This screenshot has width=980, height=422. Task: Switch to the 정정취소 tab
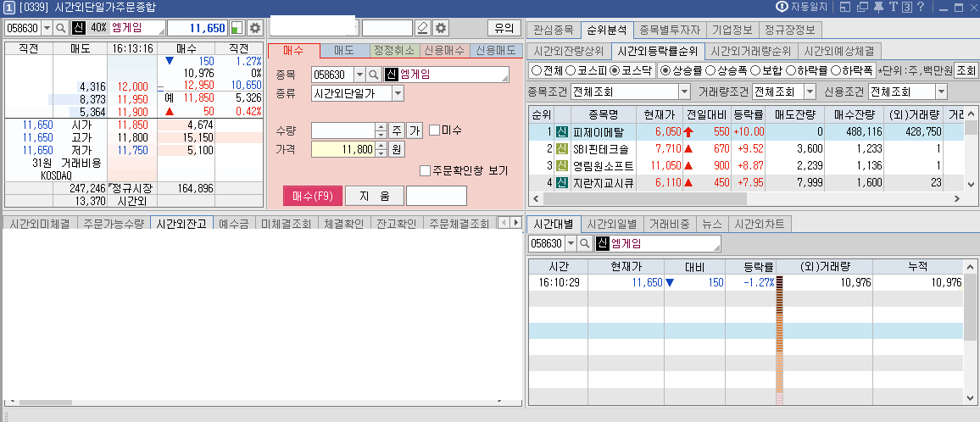pyautogui.click(x=393, y=51)
